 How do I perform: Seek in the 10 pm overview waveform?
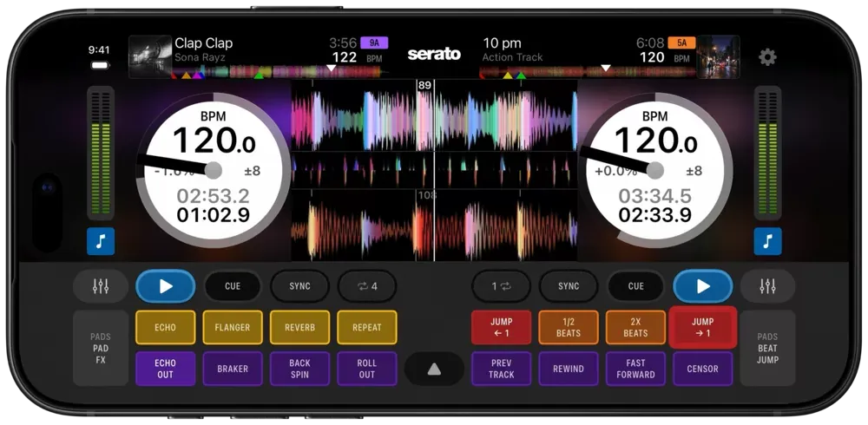(x=588, y=71)
